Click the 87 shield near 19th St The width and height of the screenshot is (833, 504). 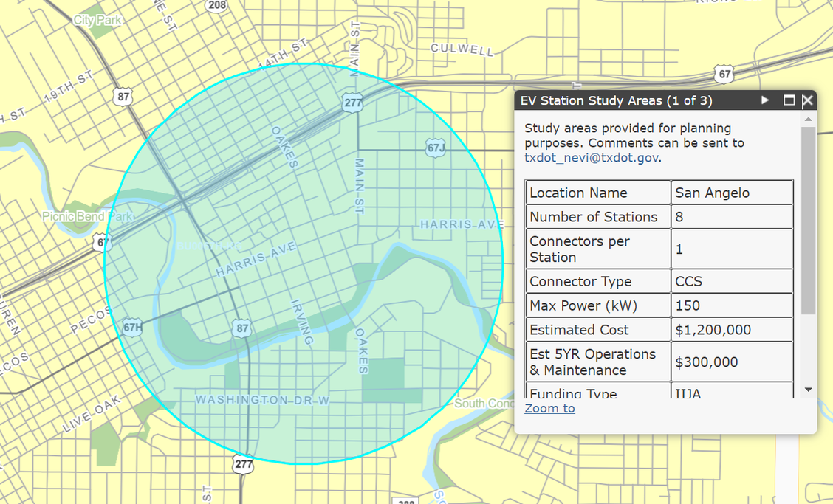(x=123, y=96)
